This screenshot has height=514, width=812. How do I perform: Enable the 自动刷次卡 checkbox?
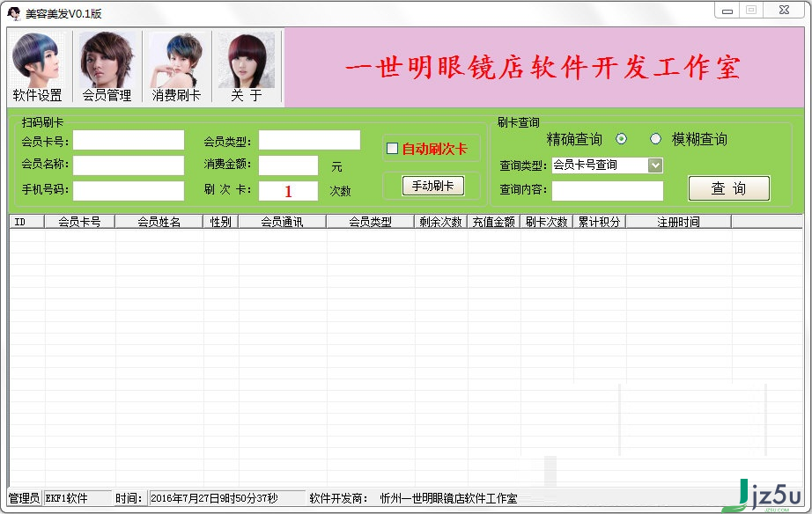point(392,148)
